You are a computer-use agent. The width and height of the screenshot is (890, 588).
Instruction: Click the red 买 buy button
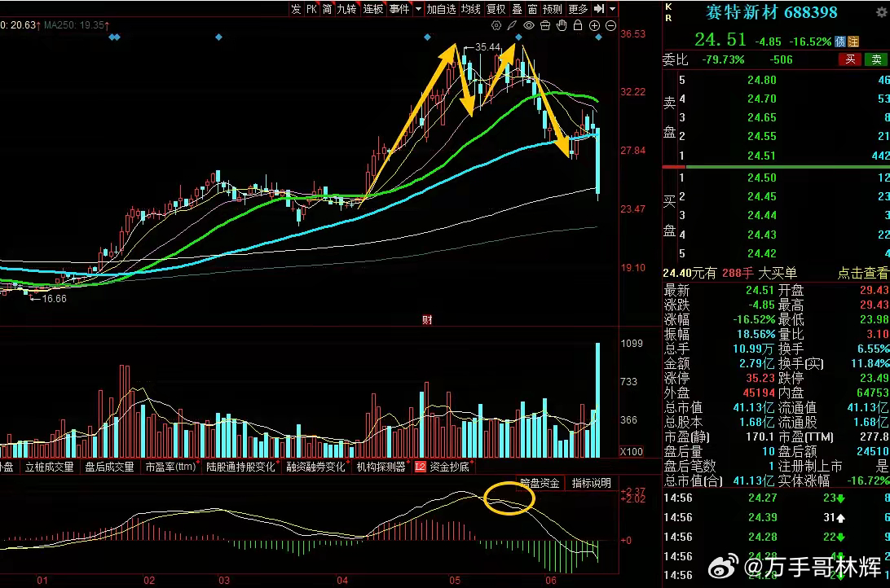[850, 59]
